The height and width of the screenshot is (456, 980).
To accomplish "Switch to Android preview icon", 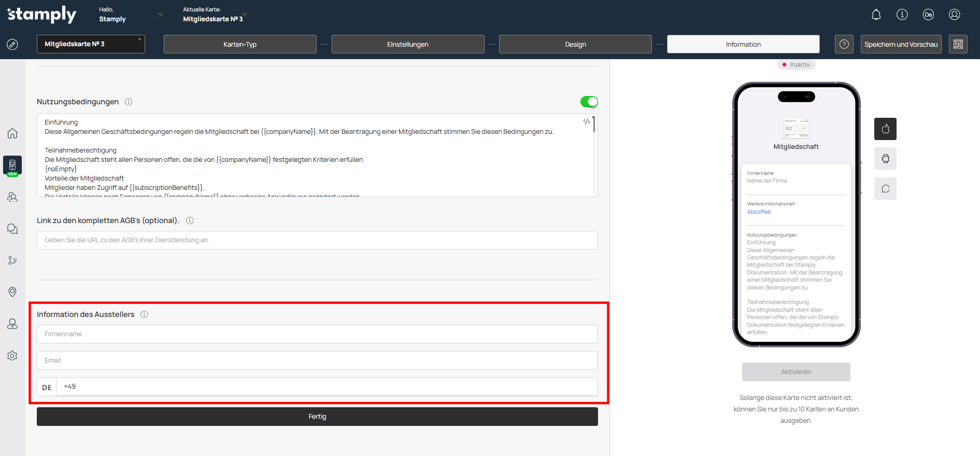I will (885, 159).
